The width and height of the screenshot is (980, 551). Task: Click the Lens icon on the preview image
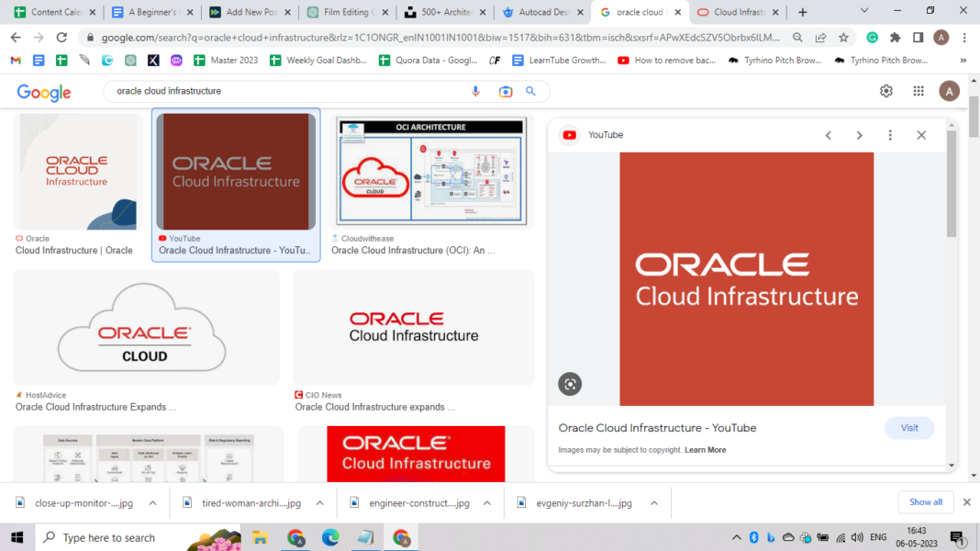pos(570,384)
